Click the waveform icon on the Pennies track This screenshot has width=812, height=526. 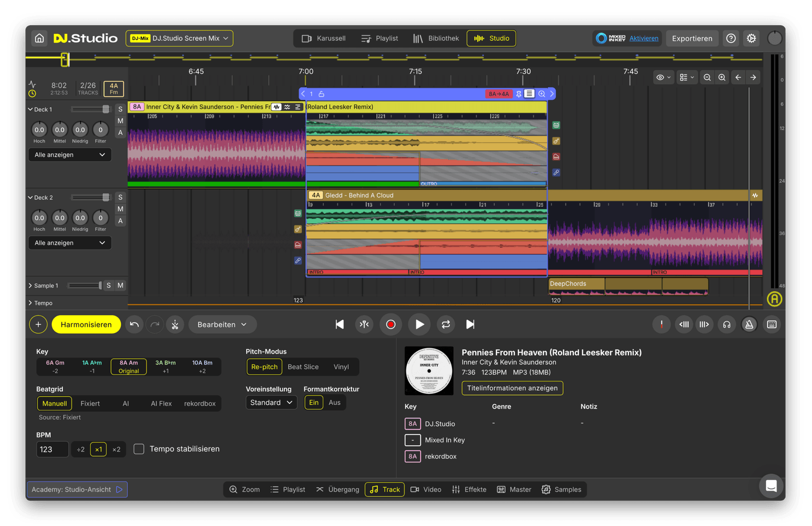276,107
